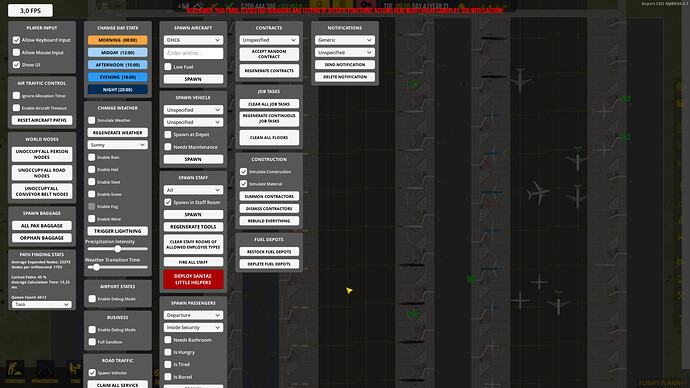Select the Night (20:00) day state
Image resolution: width=690 pixels, height=388 pixels.
(x=117, y=89)
